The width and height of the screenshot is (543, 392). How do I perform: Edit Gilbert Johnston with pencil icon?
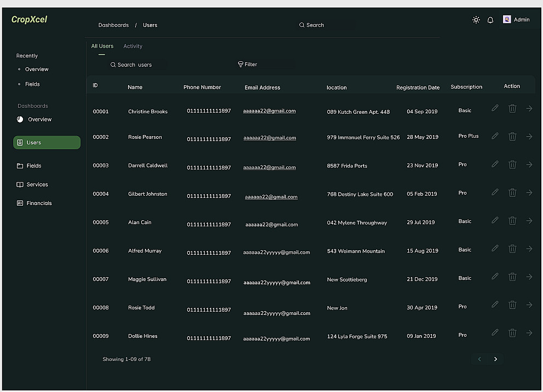point(495,192)
